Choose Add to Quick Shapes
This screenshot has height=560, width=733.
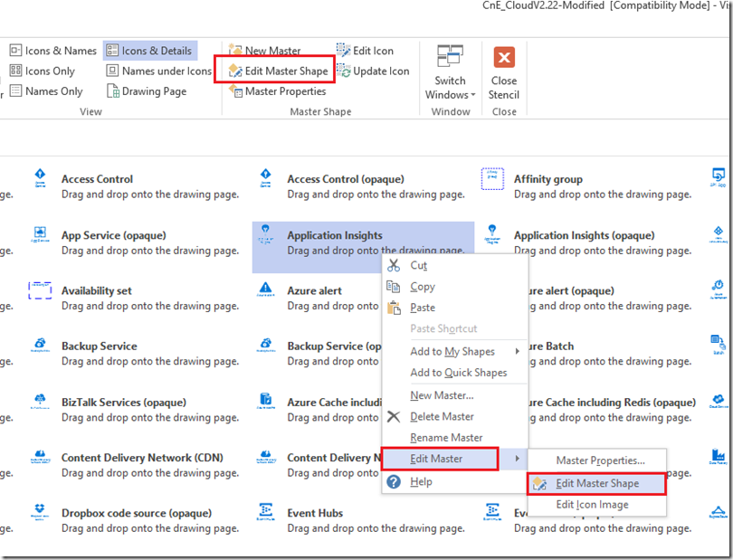point(455,373)
